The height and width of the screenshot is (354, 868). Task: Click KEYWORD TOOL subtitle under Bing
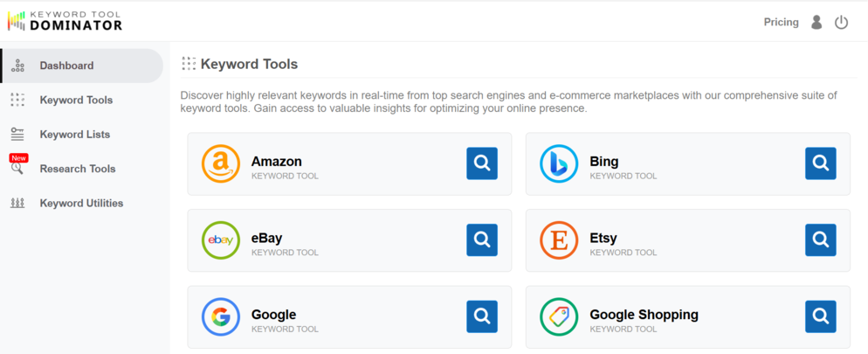point(623,177)
